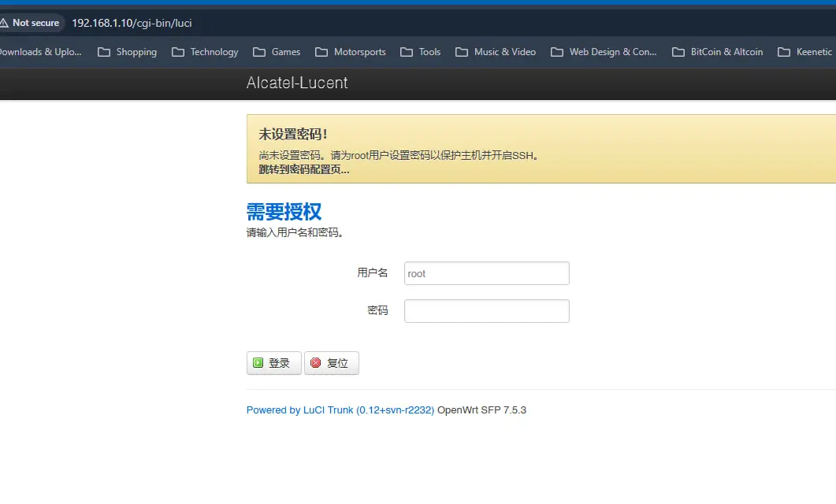Open the BitCoin & Altcoin bookmark folder
The height and width of the screenshot is (504, 836).
tap(718, 52)
